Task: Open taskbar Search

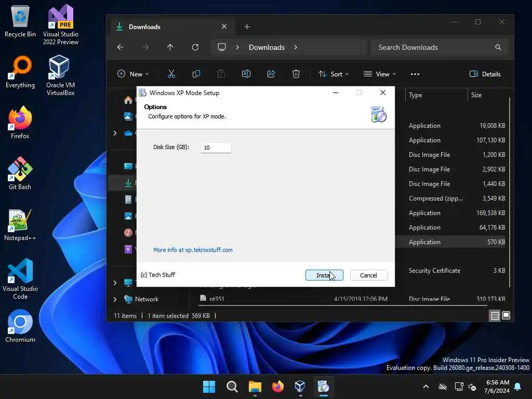Action: tap(232, 387)
